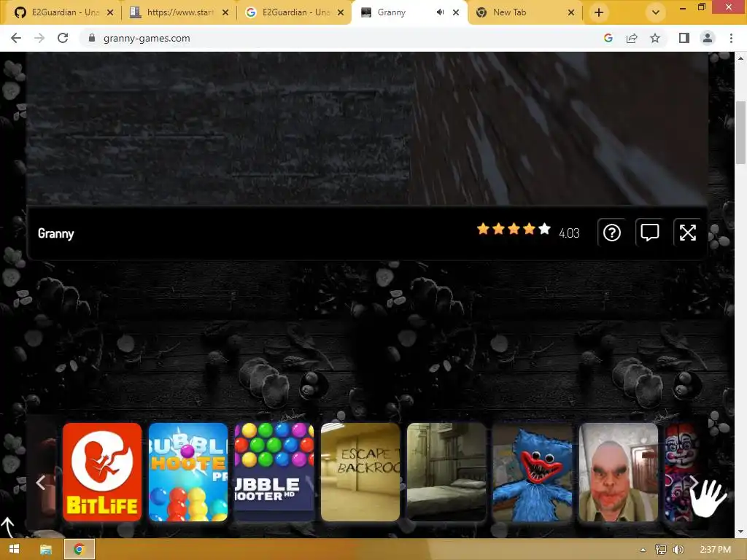Screen dimensions: 747x560
Task: Mute audio on the Granny tab
Action: coord(440,12)
